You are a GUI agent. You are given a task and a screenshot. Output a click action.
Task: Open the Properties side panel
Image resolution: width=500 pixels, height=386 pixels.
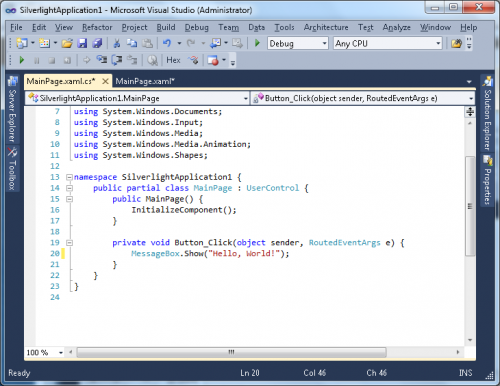(x=487, y=181)
